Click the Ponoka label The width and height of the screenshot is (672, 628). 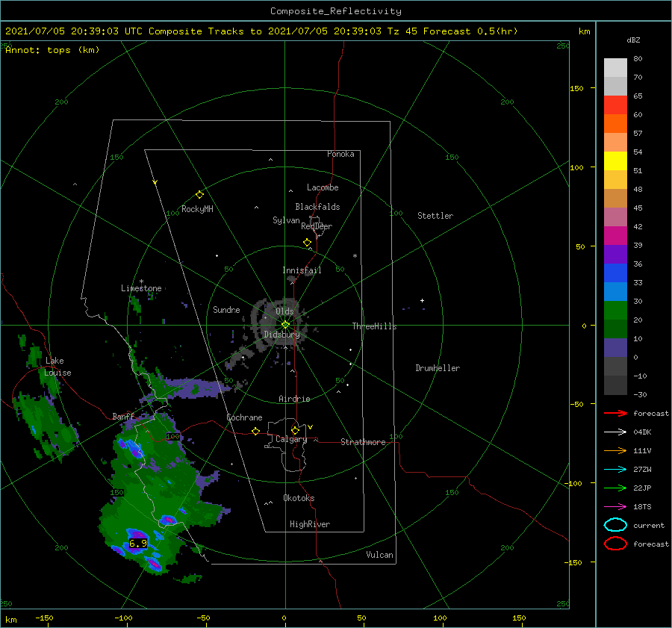340,154
